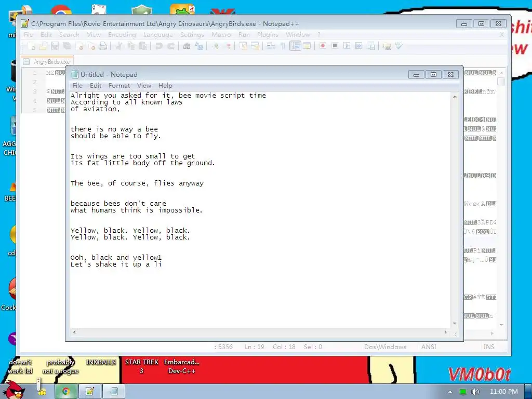Click the Paste icon in Notepad++ toolbar
This screenshot has width=532, height=399.
point(143,46)
